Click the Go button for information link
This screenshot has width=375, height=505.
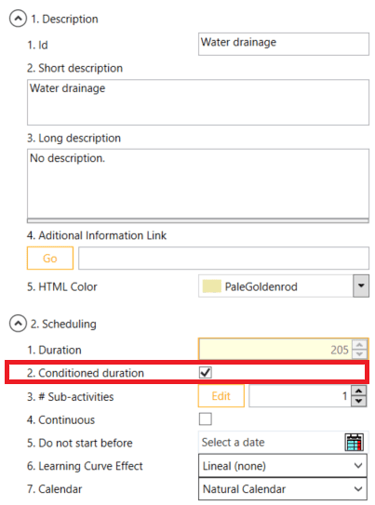[50, 258]
